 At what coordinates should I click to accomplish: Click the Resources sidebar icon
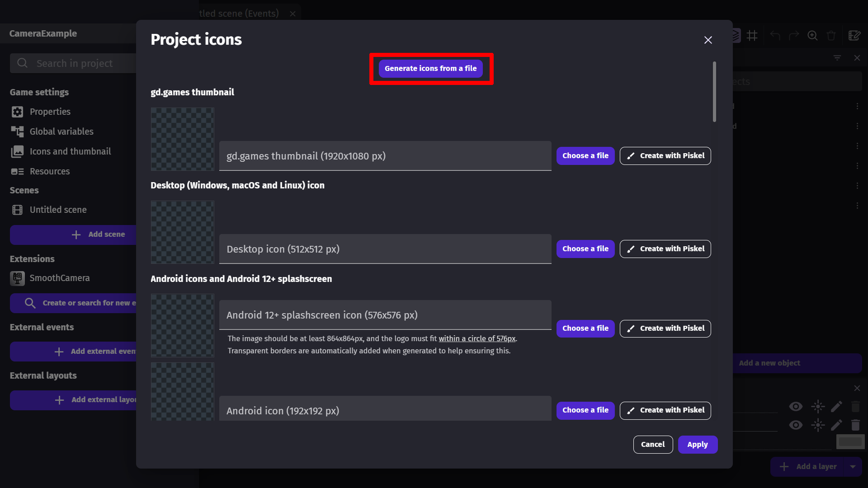[x=17, y=171]
